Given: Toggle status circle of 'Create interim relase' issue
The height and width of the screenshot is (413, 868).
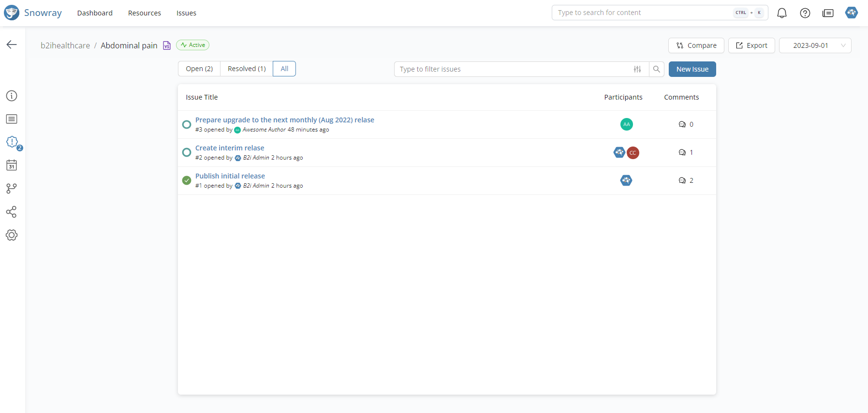Looking at the screenshot, I should (187, 152).
